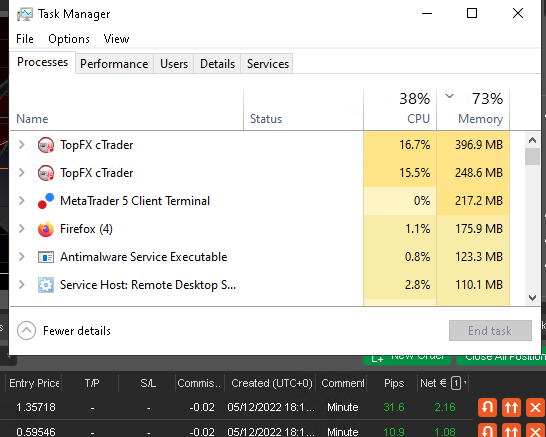
Task: Click New Order button in cTrader
Action: (x=407, y=359)
